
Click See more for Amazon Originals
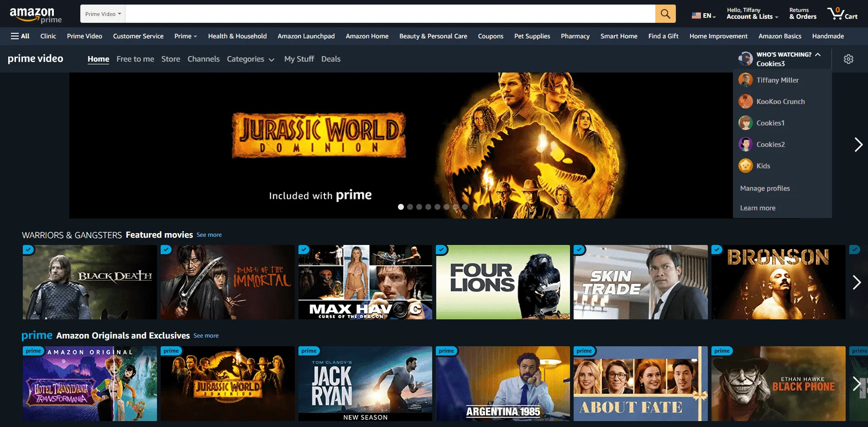pos(206,336)
